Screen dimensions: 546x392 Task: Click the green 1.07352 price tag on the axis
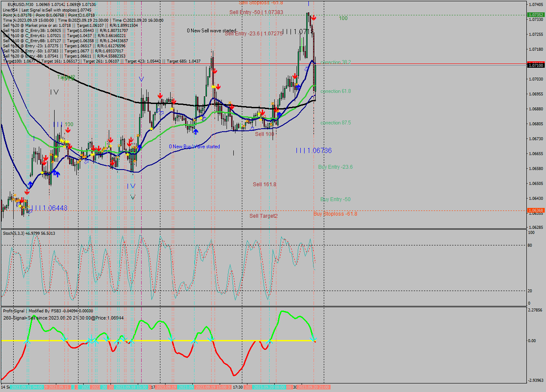tap(536, 14)
